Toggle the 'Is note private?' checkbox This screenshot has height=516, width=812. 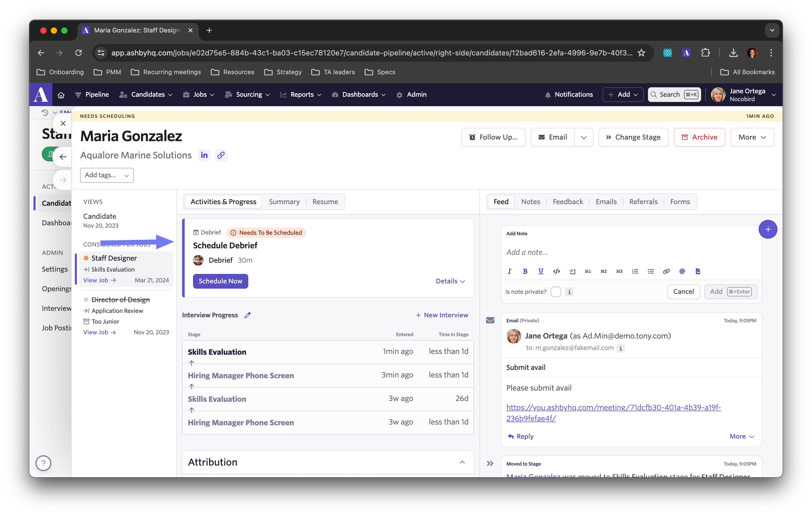click(556, 291)
